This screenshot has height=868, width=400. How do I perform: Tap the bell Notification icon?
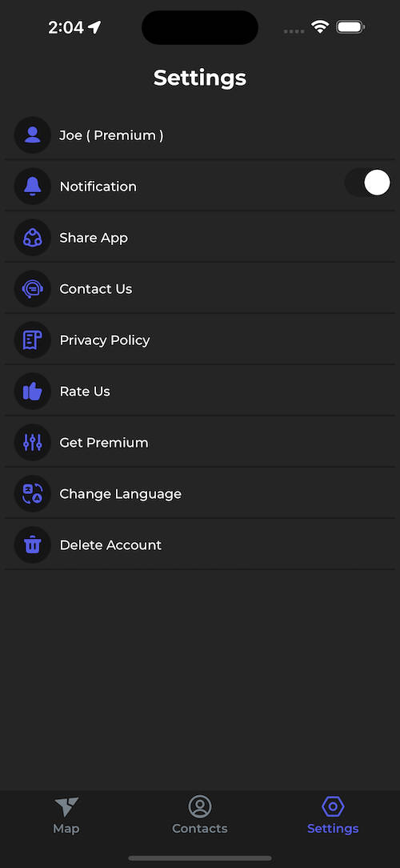tap(33, 187)
